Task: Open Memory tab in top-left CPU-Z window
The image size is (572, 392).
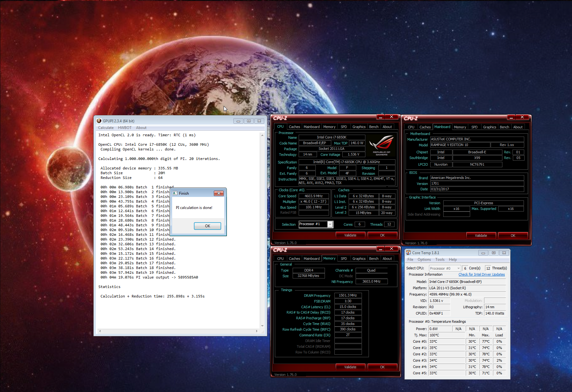Action: click(x=329, y=127)
